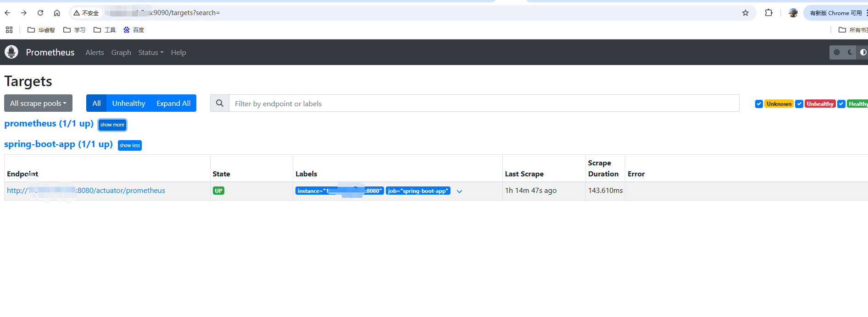
Task: Open the spring-boot-app (1/1 up) pool link
Action: coord(58,144)
